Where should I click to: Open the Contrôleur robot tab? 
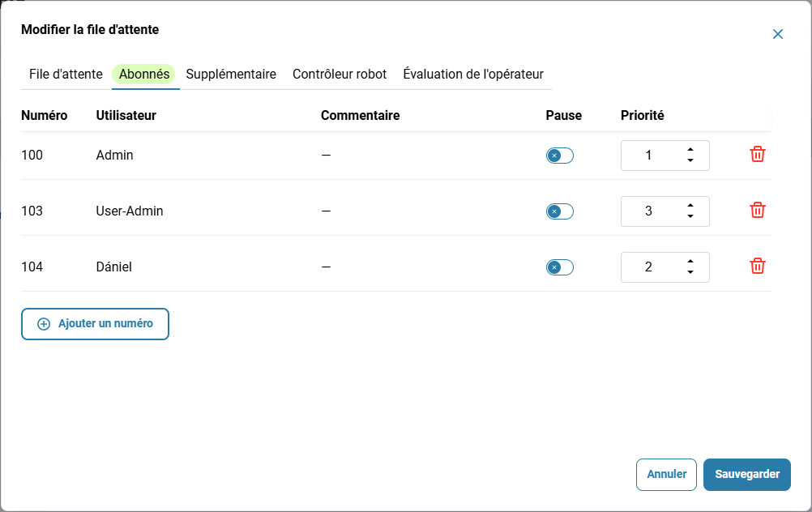click(x=340, y=74)
